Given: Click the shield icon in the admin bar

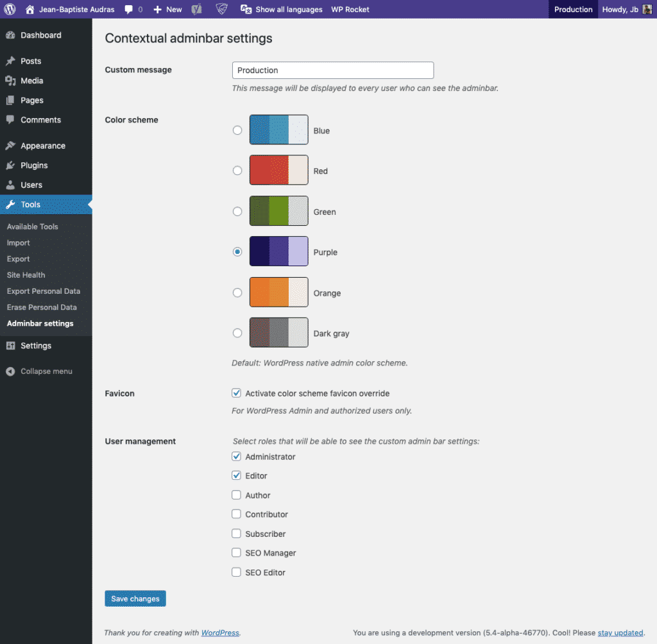Looking at the screenshot, I should [221, 9].
